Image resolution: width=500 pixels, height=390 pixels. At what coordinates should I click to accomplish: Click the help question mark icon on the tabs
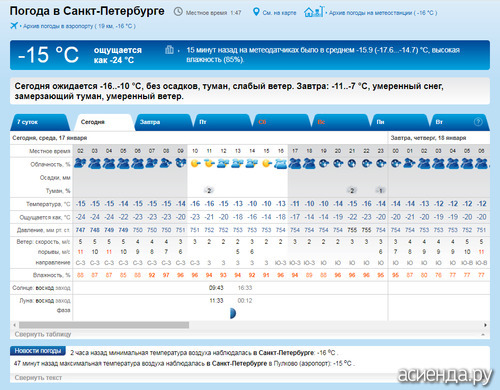click(x=478, y=122)
